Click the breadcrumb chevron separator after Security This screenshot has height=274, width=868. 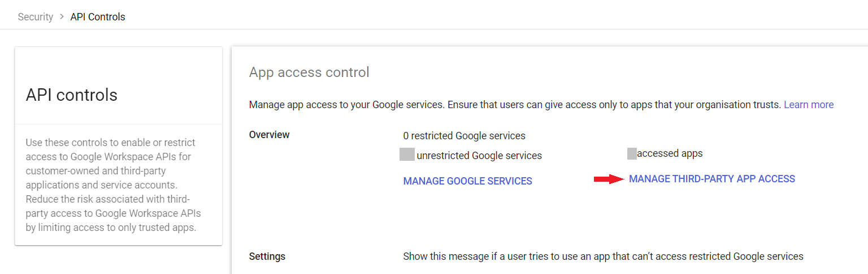pyautogui.click(x=62, y=17)
